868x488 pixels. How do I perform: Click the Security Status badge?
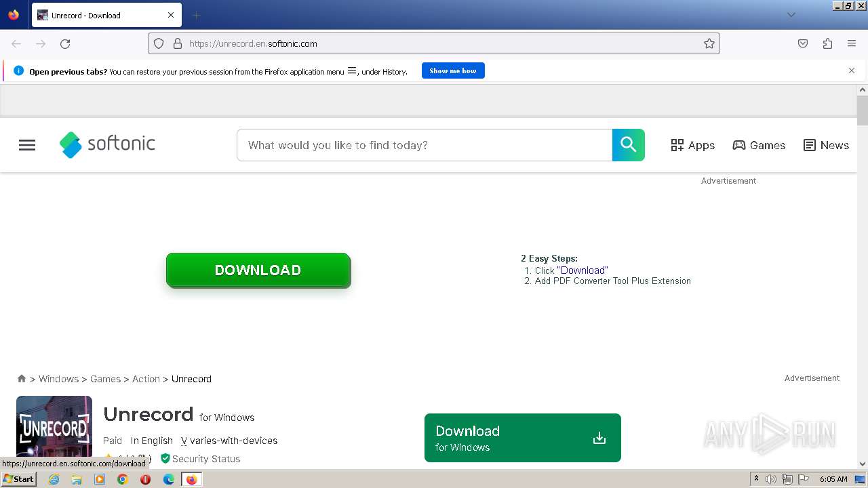tap(200, 459)
